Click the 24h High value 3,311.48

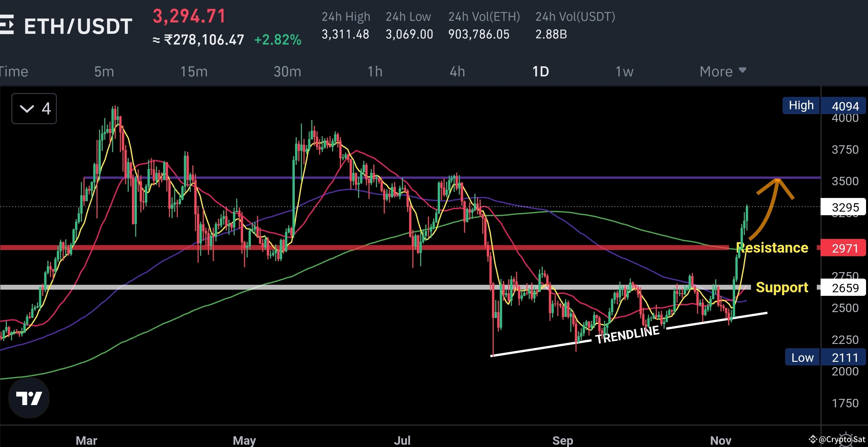[345, 34]
